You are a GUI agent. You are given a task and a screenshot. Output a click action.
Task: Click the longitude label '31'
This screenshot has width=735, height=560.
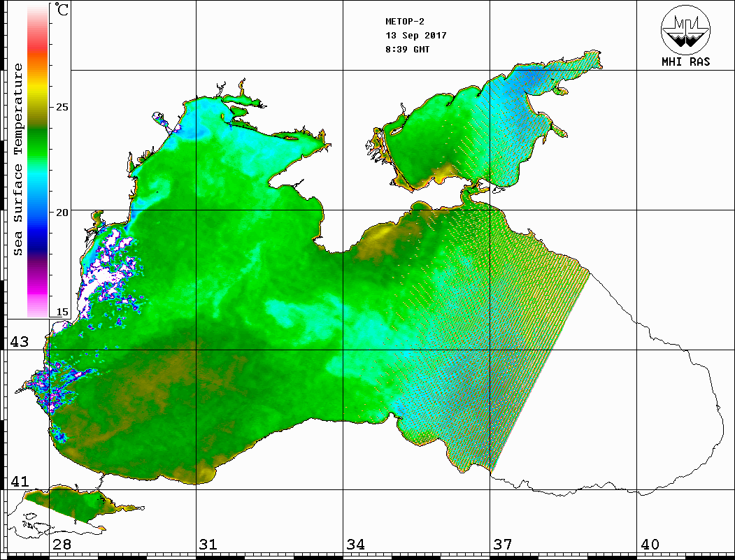(x=208, y=544)
